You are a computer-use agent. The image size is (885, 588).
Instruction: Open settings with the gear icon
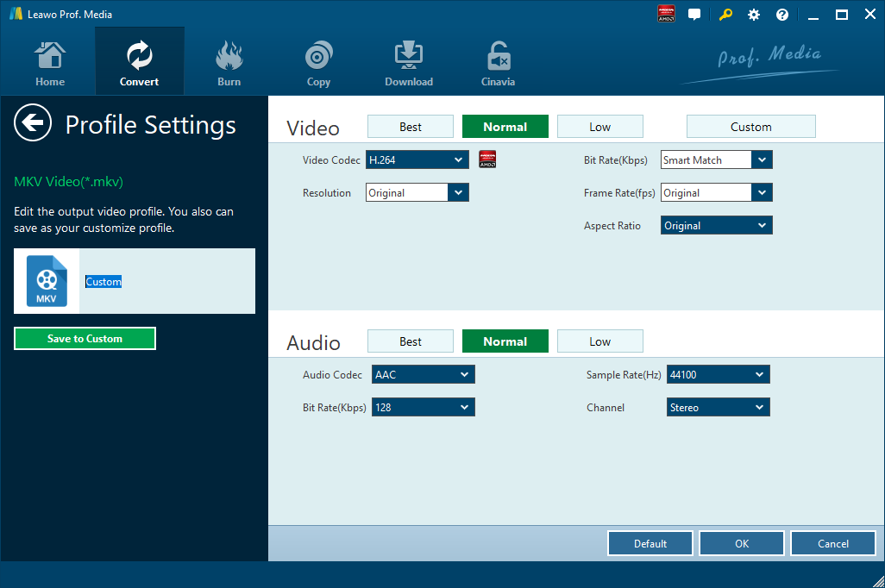tap(754, 15)
